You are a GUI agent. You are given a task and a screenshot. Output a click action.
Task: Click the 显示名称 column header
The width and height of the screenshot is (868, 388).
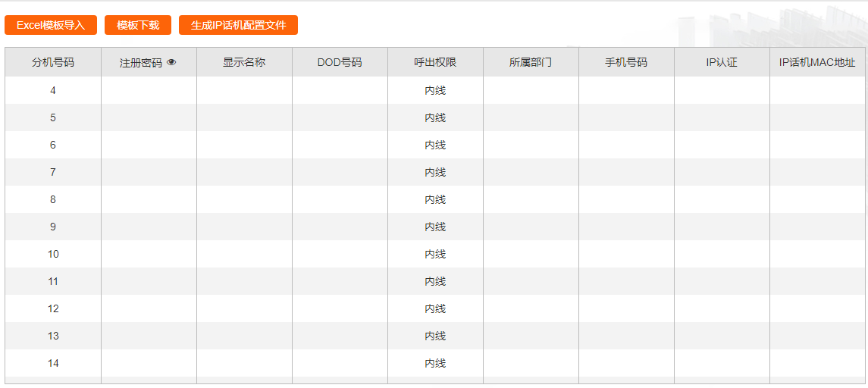tap(244, 62)
